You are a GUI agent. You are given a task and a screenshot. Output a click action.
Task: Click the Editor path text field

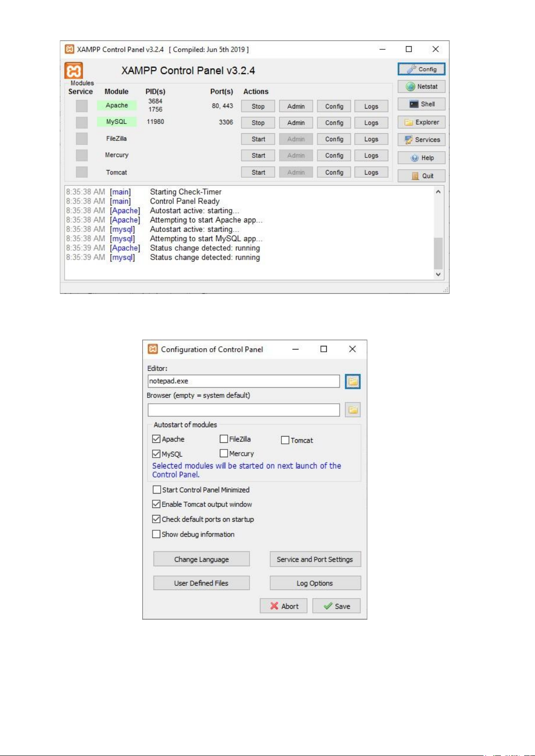coord(243,381)
